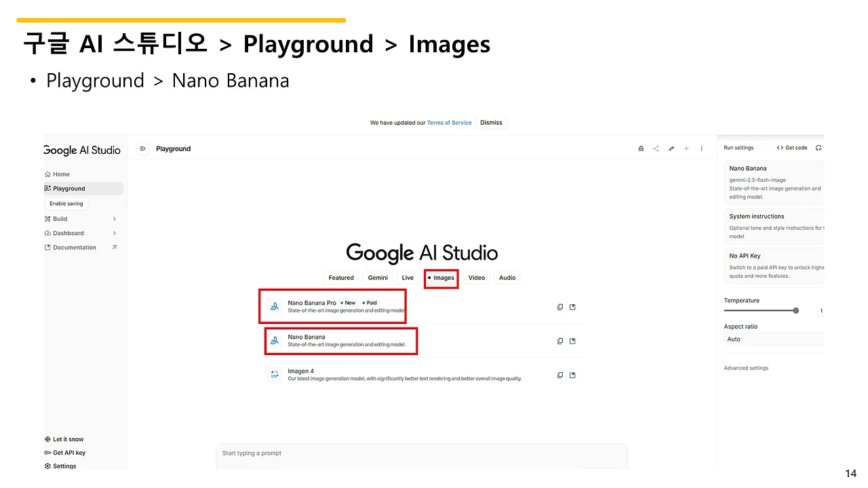The width and height of the screenshot is (868, 488).
Task: Toggle the incognito temporary chat icon
Action: tap(641, 148)
